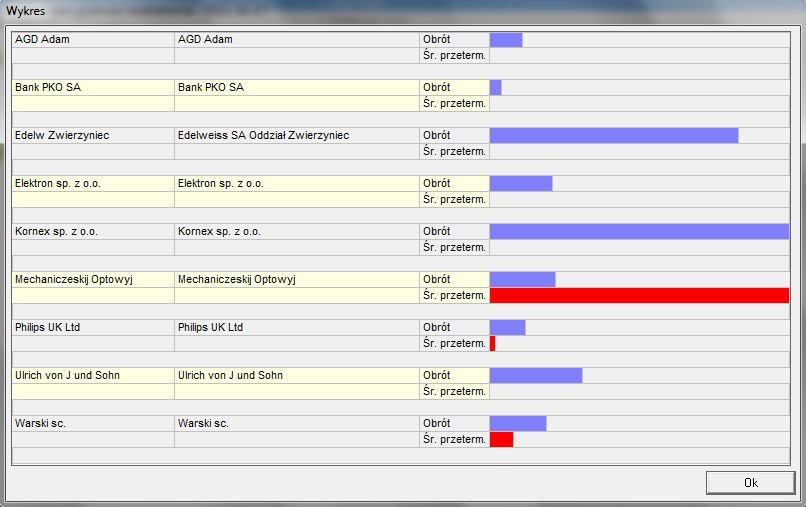Click Obrót label in Philips UK row

436,328
